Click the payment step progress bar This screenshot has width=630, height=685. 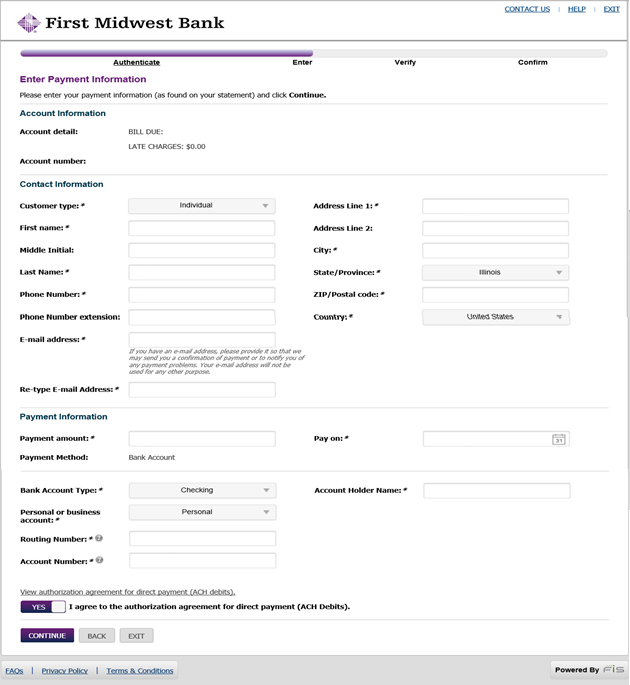pyautogui.click(x=313, y=53)
